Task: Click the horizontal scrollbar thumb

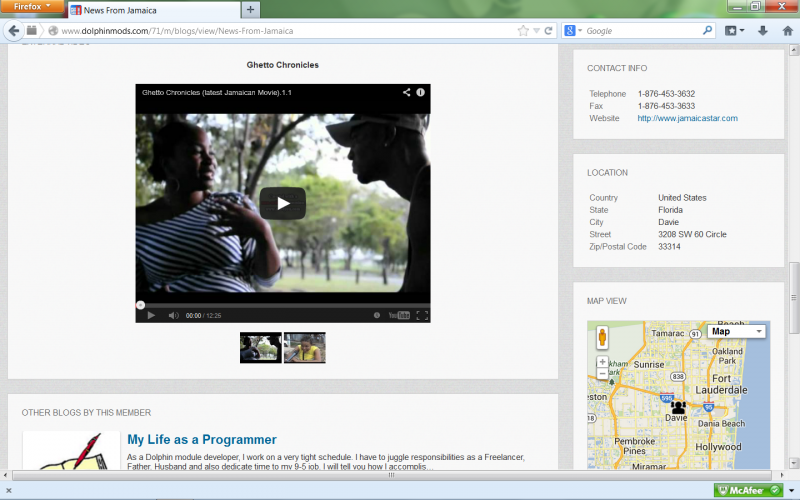Action: tap(391, 475)
